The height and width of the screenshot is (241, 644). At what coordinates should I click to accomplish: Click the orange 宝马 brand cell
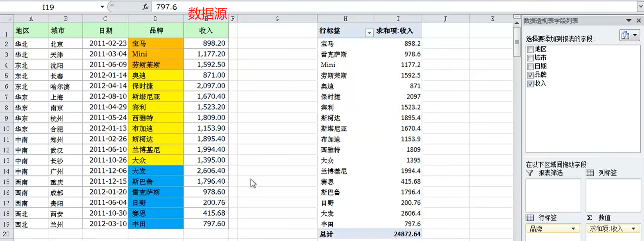coord(156,43)
